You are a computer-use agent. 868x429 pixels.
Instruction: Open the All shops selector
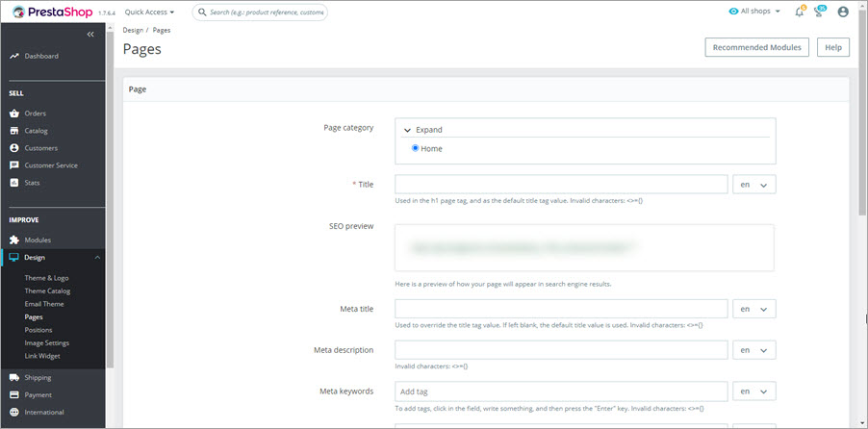pos(755,12)
